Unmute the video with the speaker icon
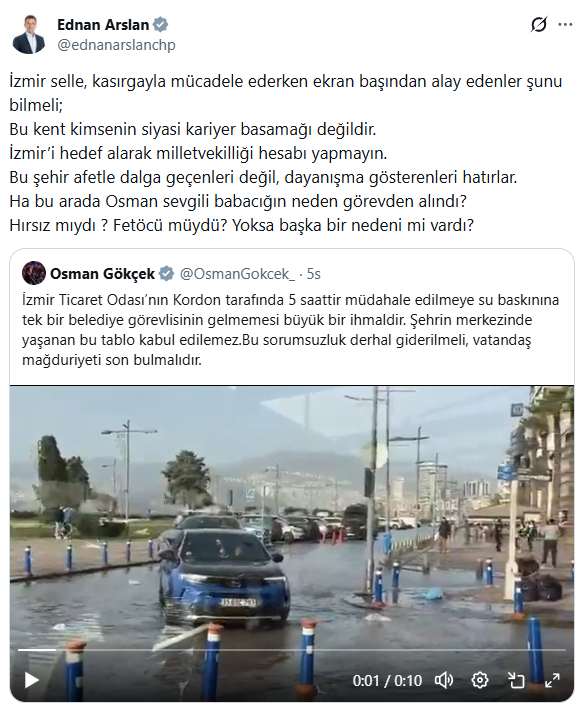 coord(444,680)
